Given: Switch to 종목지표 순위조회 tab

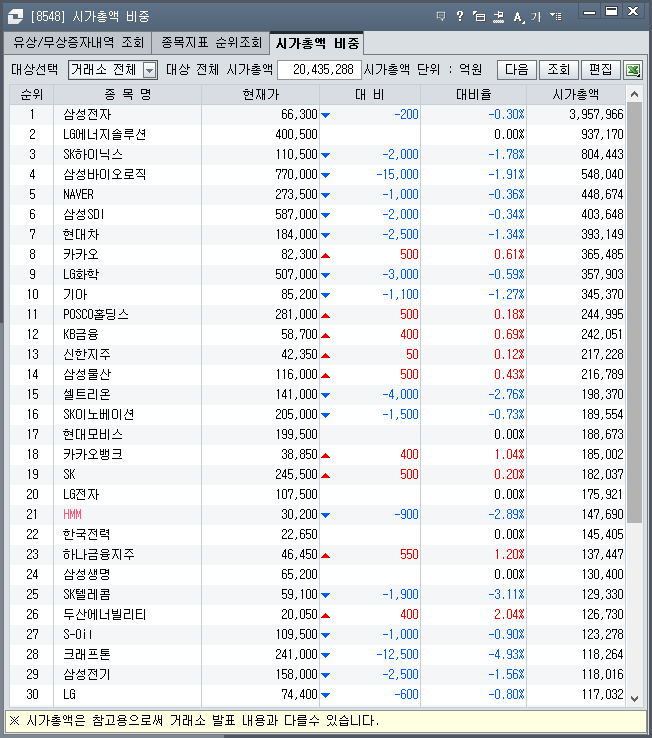Looking at the screenshot, I should 211,43.
